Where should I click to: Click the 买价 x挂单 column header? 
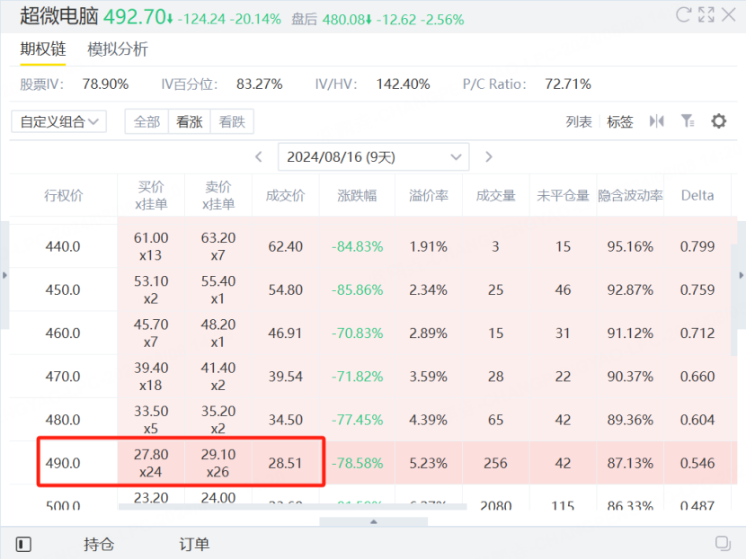(151, 196)
